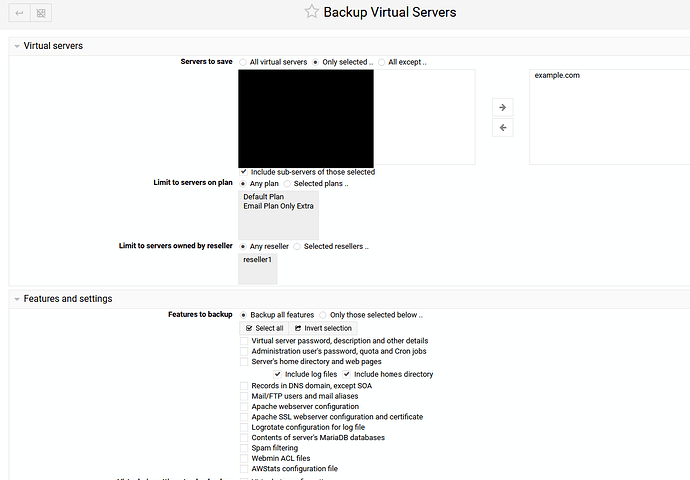Image resolution: width=690 pixels, height=480 pixels.
Task: Toggle Include sub-servers of those selected
Action: tap(243, 172)
